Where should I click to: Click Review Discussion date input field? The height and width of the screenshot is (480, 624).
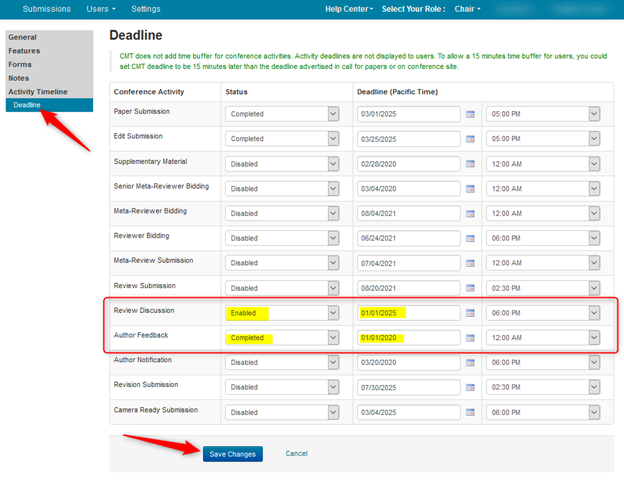point(407,313)
